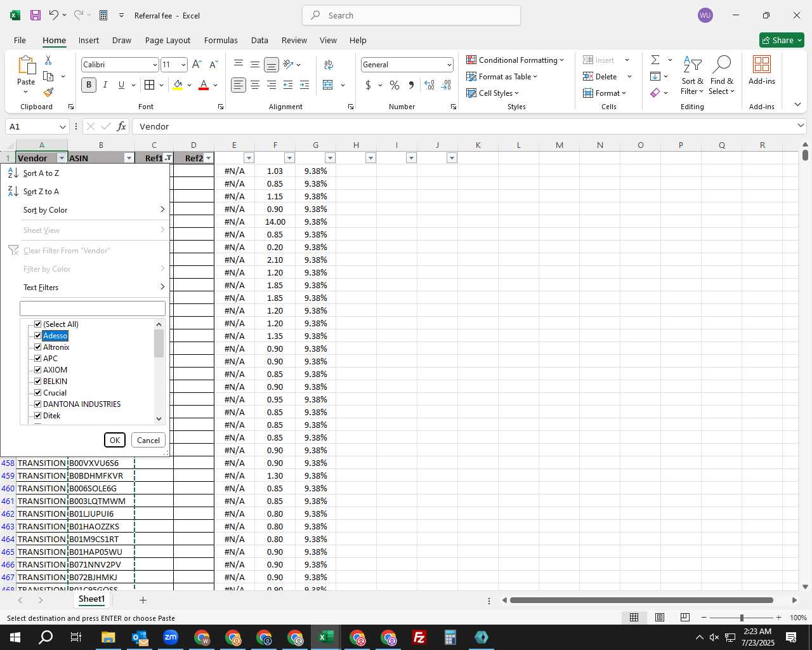
Task: Open the Data ribbon tab
Action: pos(259,40)
